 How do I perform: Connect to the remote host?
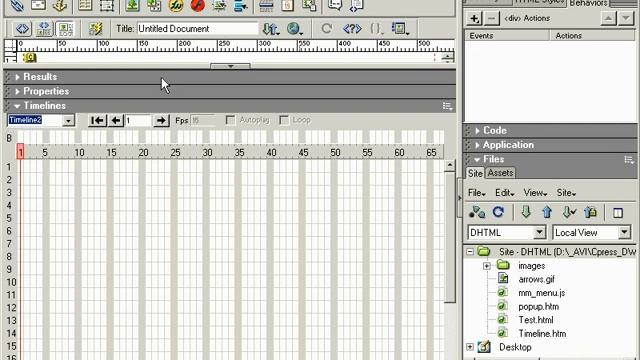(477, 212)
